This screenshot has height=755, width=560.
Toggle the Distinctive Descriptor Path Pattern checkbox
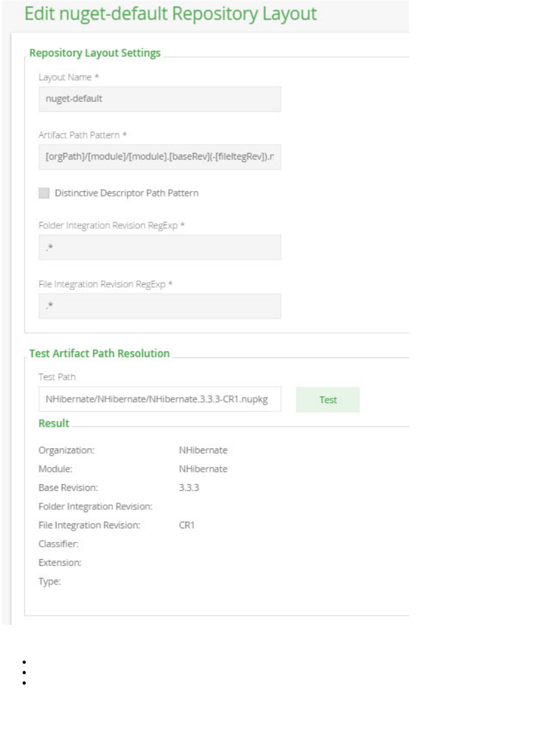pos(44,193)
